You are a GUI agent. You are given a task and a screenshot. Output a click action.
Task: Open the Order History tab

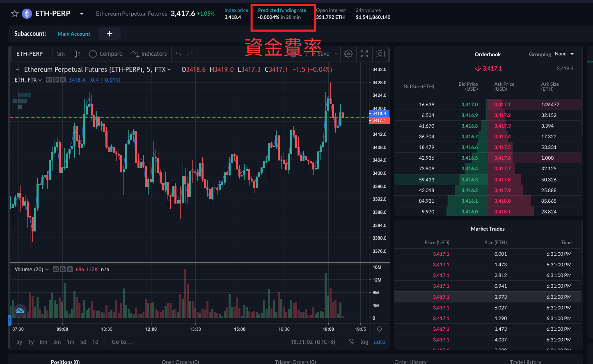pos(410,362)
